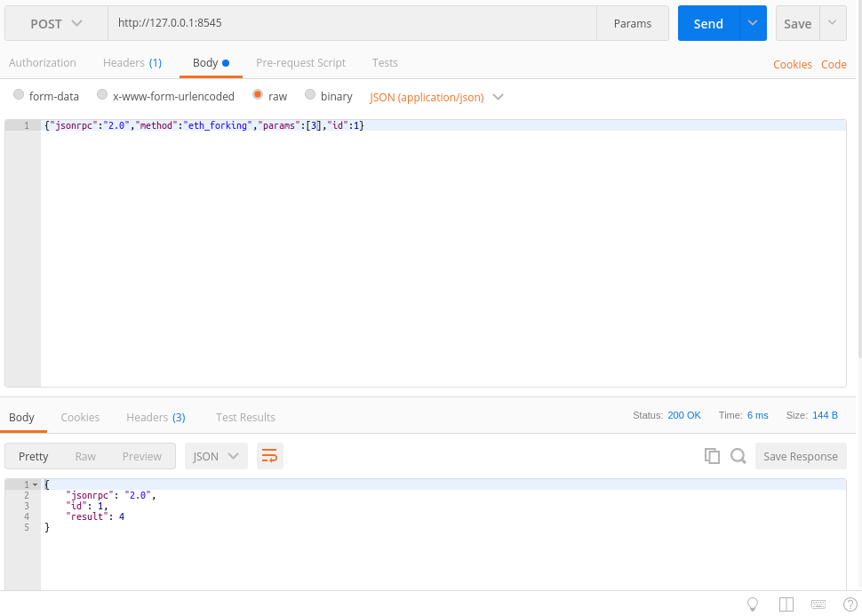
Task: Select Preview response view
Action: [142, 456]
